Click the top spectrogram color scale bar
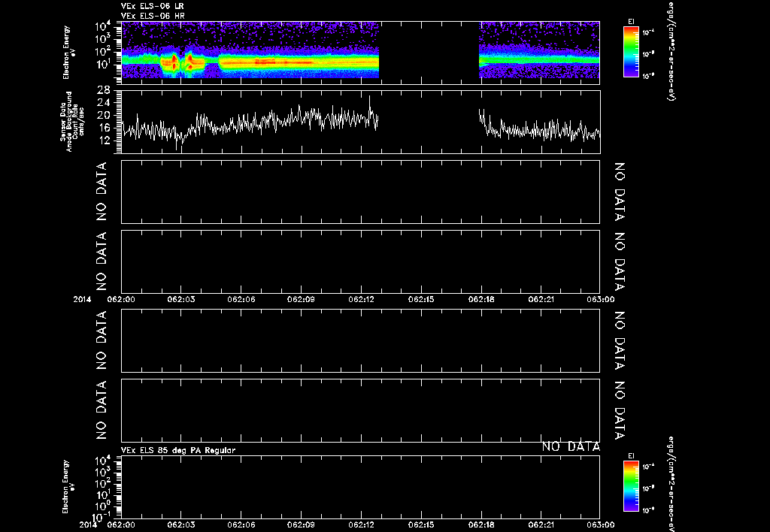This screenshot has width=770, height=532. pyautogui.click(x=630, y=52)
